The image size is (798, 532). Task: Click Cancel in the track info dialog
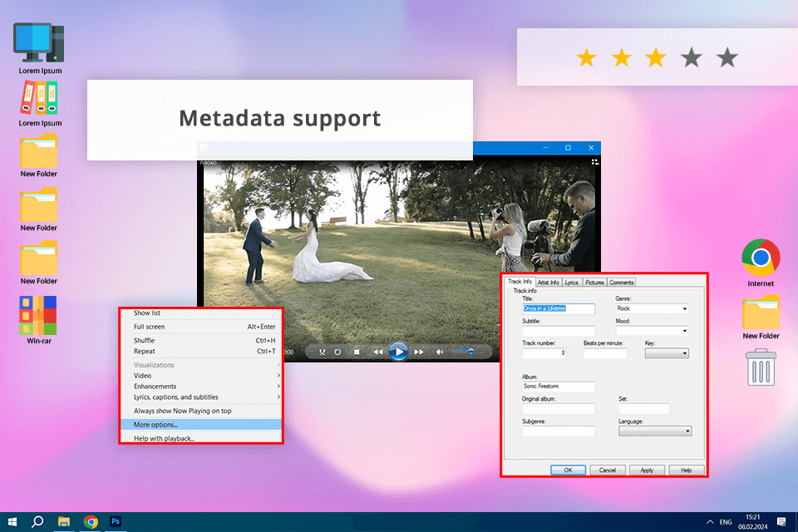pos(607,470)
